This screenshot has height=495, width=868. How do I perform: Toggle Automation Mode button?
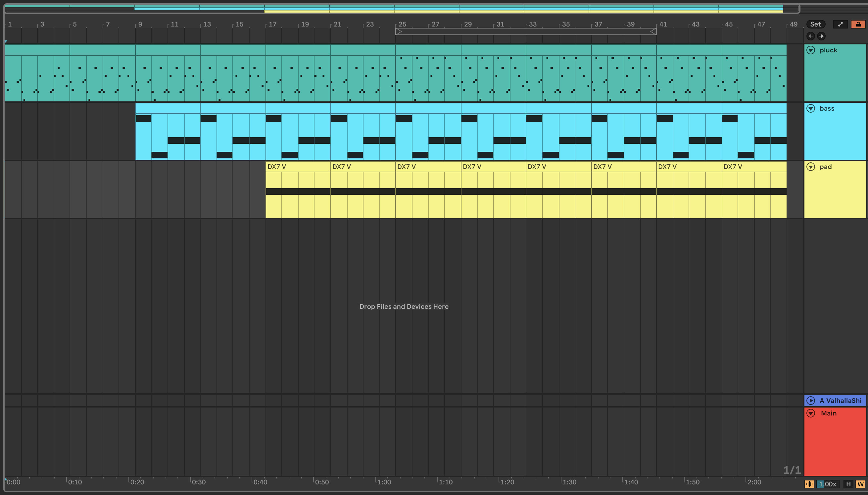840,24
